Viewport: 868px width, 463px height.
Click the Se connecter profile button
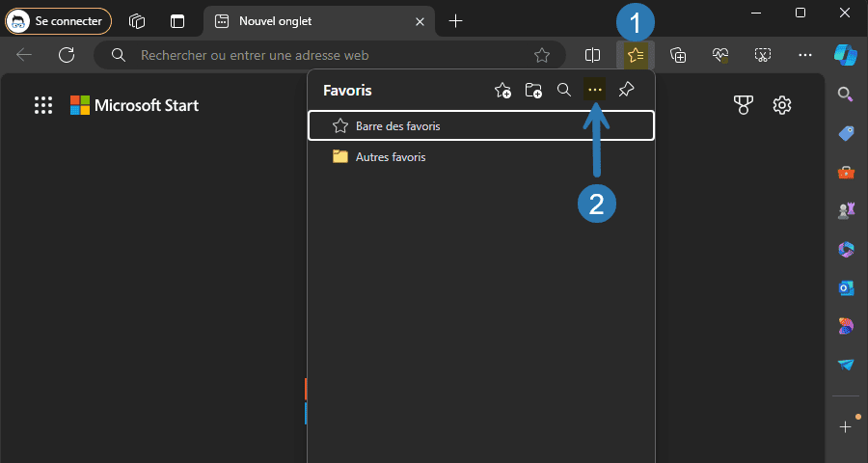[58, 21]
